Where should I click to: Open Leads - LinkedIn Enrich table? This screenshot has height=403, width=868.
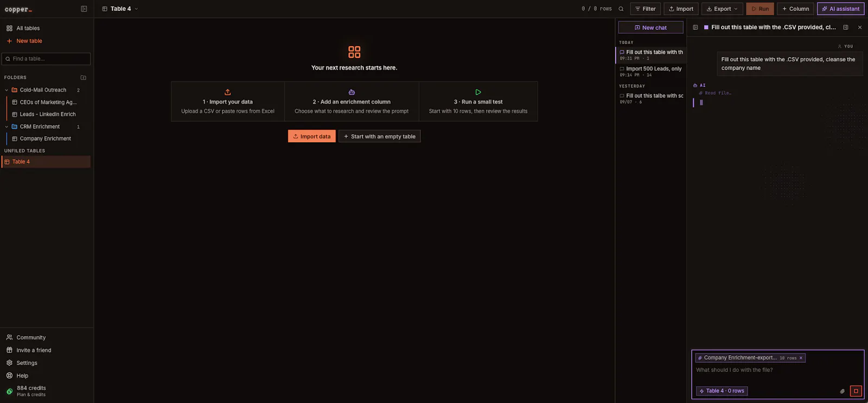48,114
